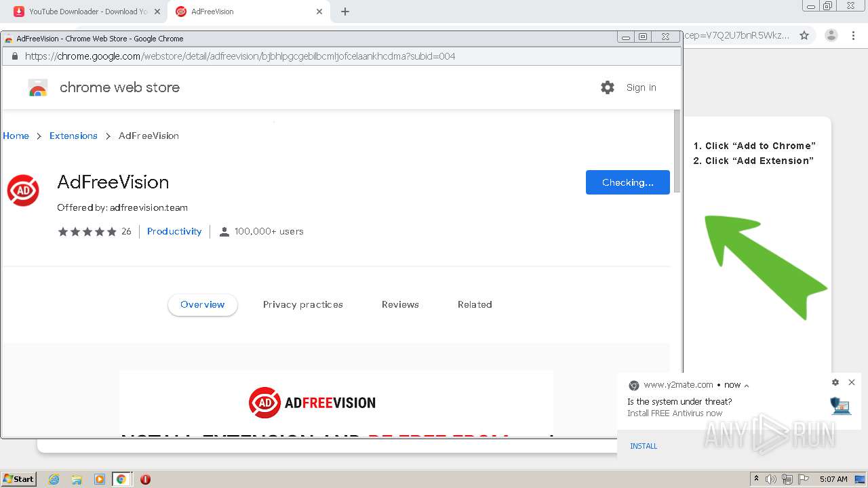
Task: Open the Chrome profile avatar icon
Action: [831, 35]
